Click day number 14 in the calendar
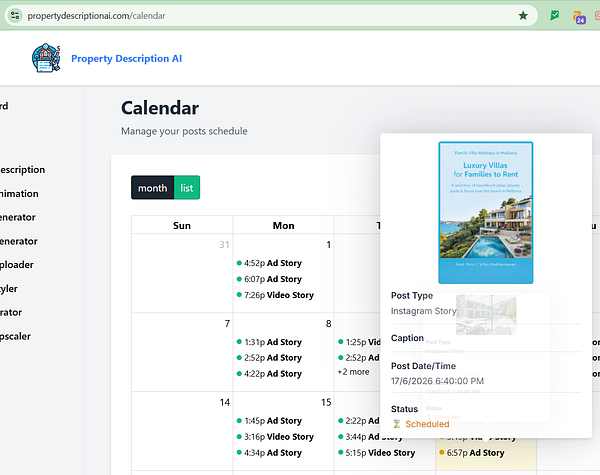The width and height of the screenshot is (600, 475). 225,402
